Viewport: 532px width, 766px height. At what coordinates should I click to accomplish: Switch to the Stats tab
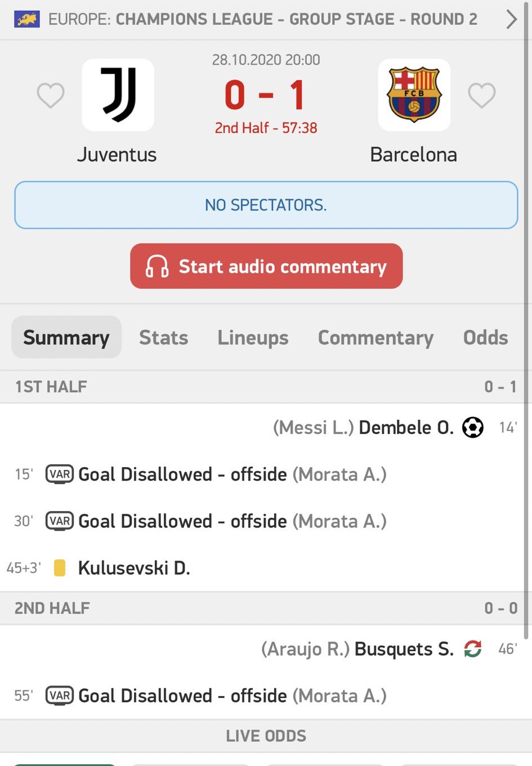click(163, 338)
